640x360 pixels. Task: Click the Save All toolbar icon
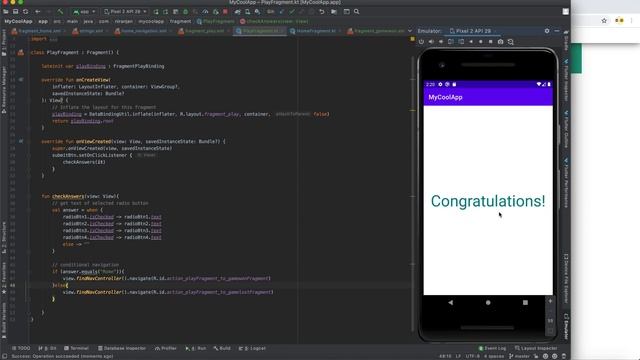[16, 11]
